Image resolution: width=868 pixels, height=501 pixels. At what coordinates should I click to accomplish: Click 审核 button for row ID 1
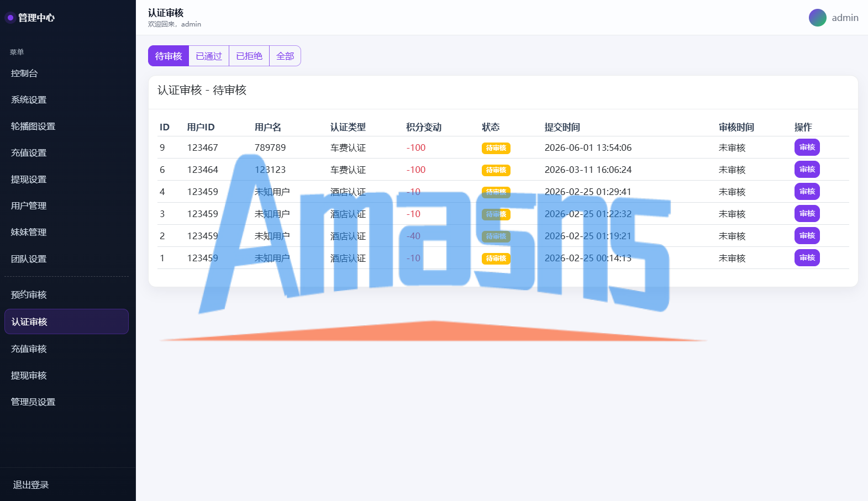click(807, 258)
